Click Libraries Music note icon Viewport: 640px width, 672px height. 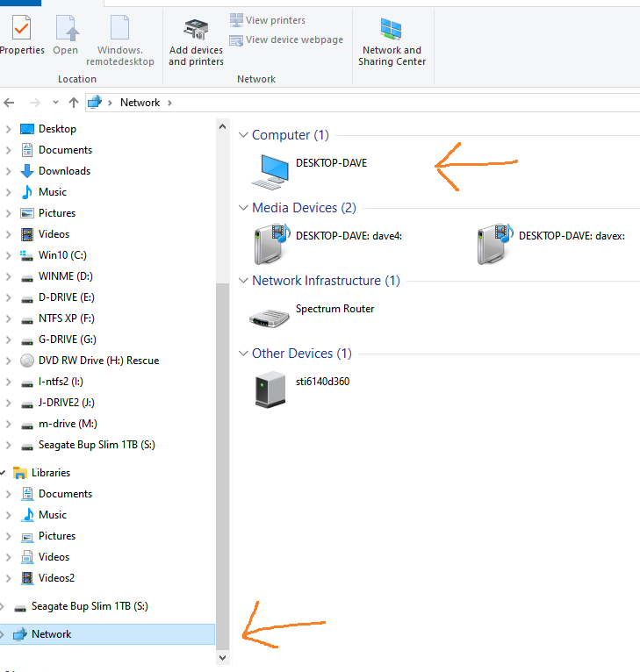click(27, 515)
